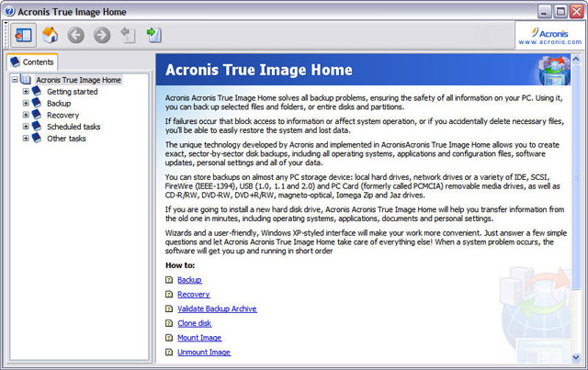Screen dimensions: 588x370
Task: Click the Back navigation arrow
Action: (x=75, y=35)
